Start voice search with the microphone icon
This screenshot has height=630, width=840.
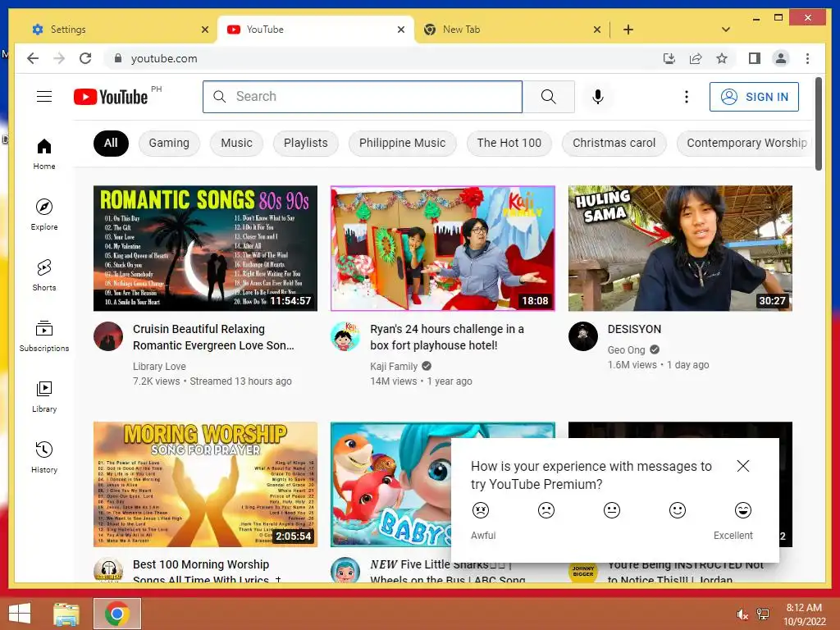[598, 97]
